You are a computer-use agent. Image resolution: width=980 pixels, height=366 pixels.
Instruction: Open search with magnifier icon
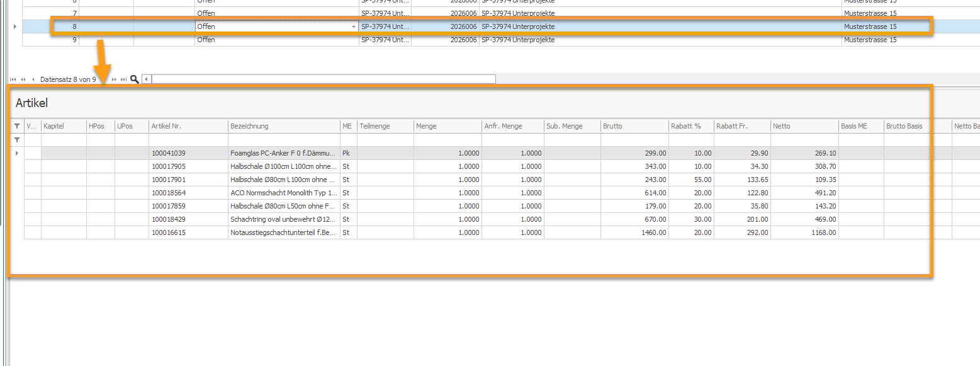(134, 79)
